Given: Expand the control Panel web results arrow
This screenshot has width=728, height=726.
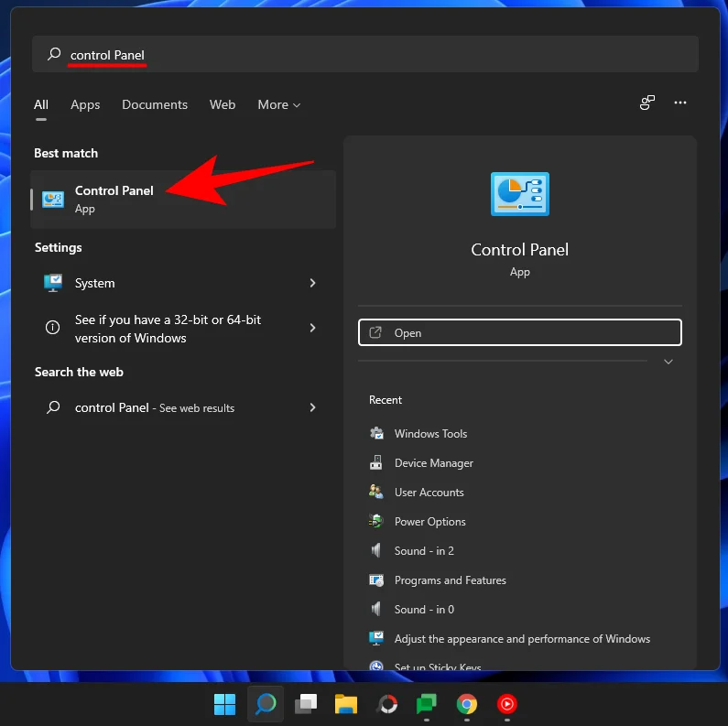Looking at the screenshot, I should (312, 407).
